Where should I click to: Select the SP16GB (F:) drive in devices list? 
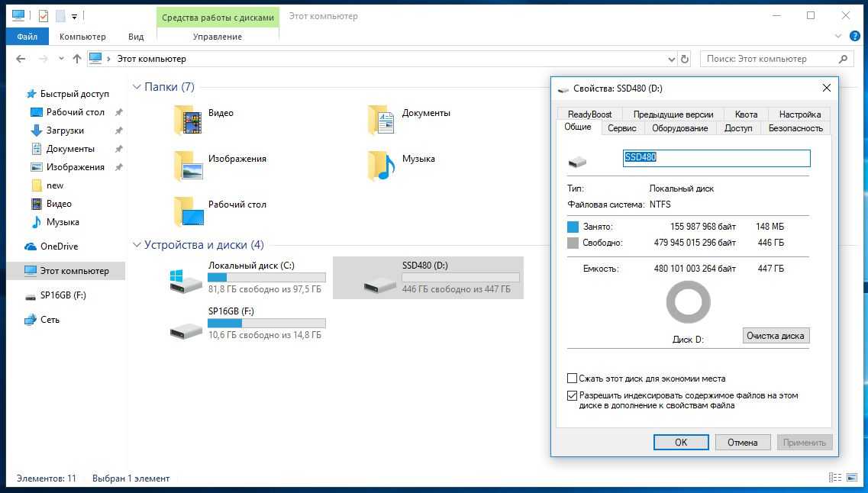click(186, 328)
